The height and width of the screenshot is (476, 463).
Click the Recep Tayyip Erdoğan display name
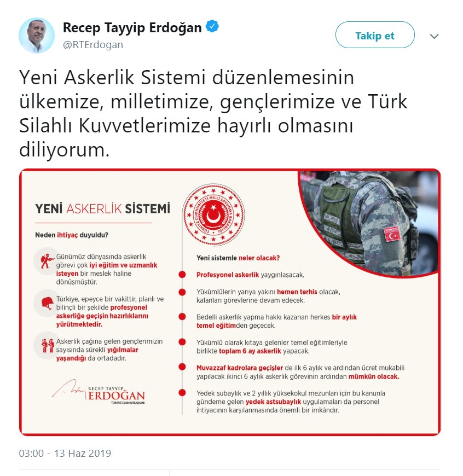point(132,27)
